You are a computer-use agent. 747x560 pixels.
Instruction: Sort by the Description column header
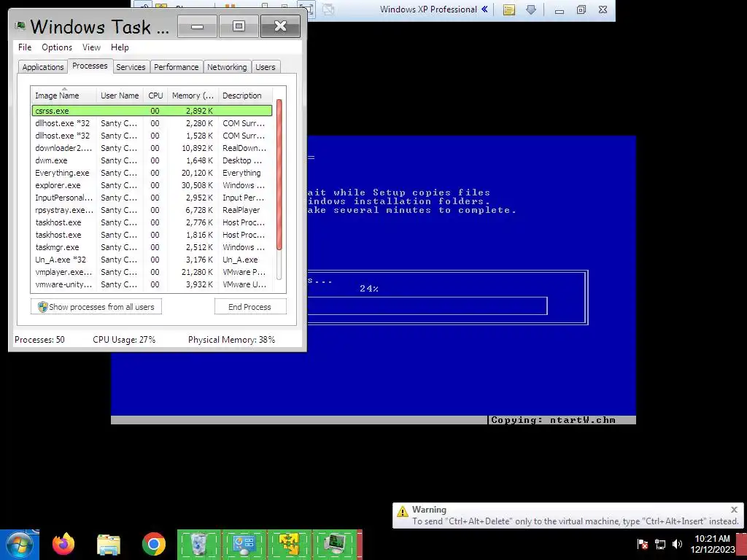(245, 96)
